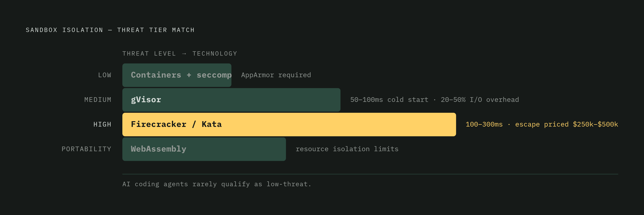Click the 'Containers + seccomp' bar
Screen dimensions: 644x215
(x=177, y=75)
